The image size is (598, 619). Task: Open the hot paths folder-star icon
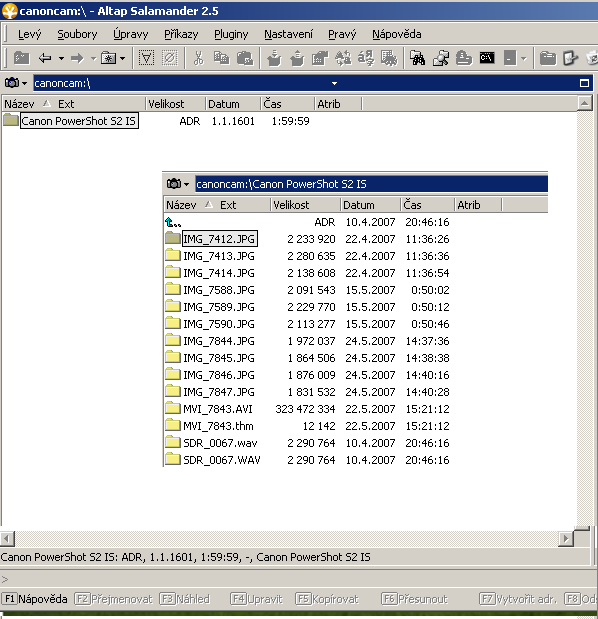pos(108,58)
